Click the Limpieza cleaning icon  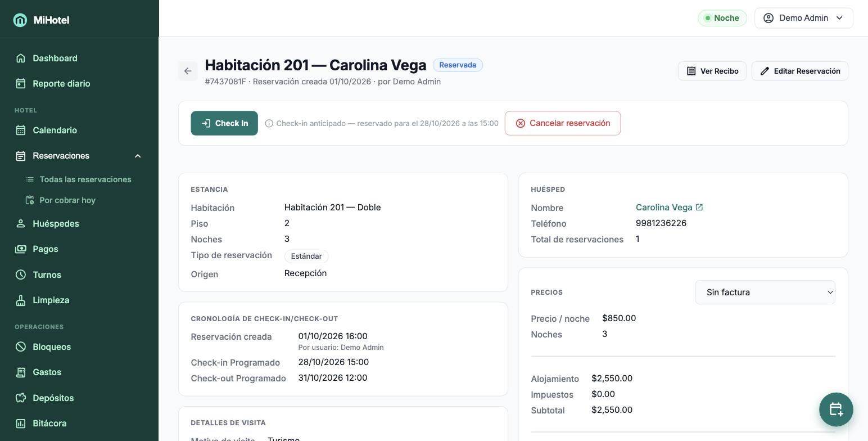click(x=21, y=300)
